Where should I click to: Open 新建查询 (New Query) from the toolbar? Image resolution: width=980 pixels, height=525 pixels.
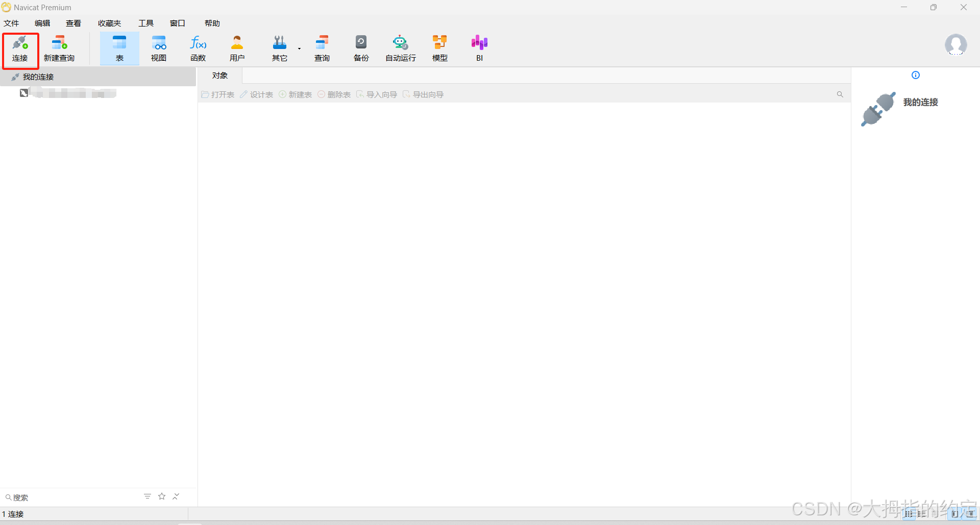[x=59, y=49]
